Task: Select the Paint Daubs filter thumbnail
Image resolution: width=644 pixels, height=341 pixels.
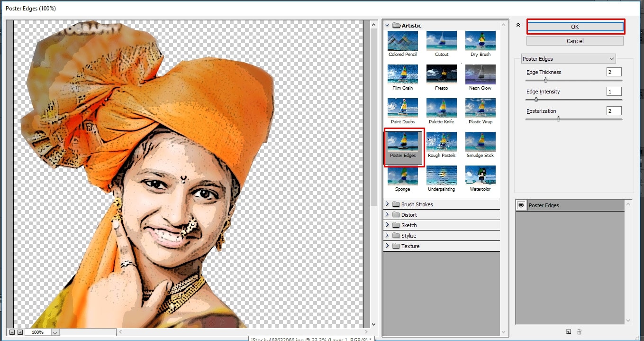Action: [x=402, y=109]
